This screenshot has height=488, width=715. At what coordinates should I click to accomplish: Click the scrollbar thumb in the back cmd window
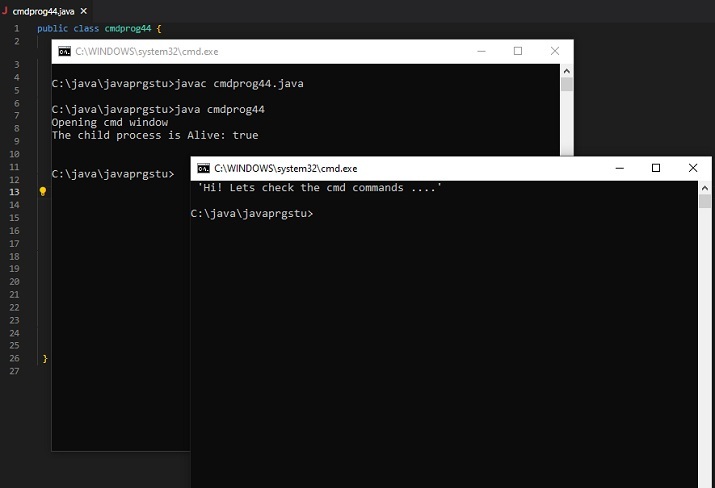(567, 84)
